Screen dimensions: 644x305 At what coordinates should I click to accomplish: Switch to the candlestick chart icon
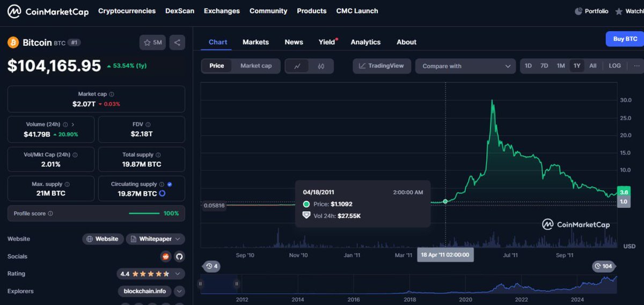pos(321,66)
